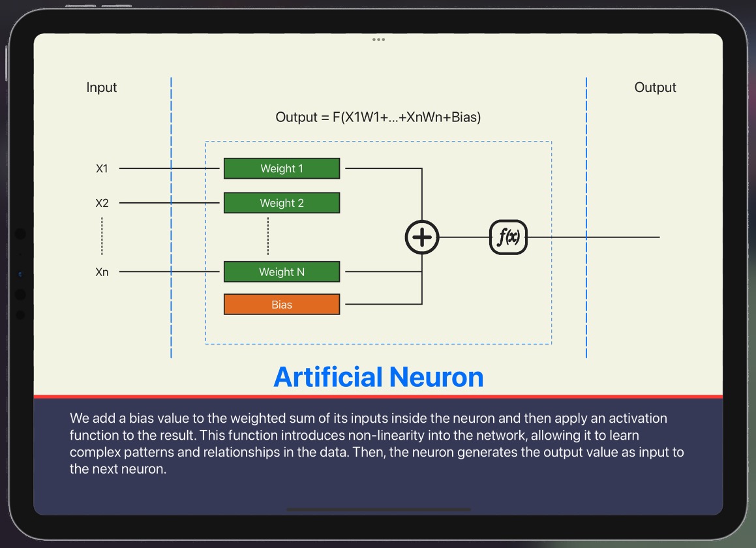The width and height of the screenshot is (756, 548).
Task: Click the Weight N green box
Action: point(281,272)
